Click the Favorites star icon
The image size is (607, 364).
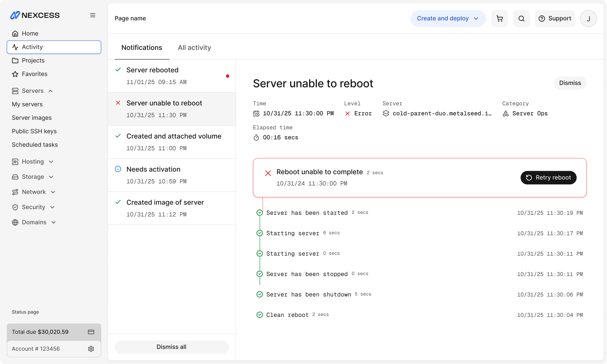tap(15, 74)
